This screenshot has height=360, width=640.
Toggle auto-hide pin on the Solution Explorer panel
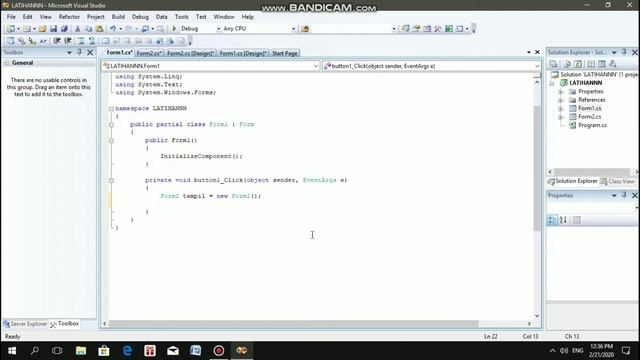[x=624, y=52]
